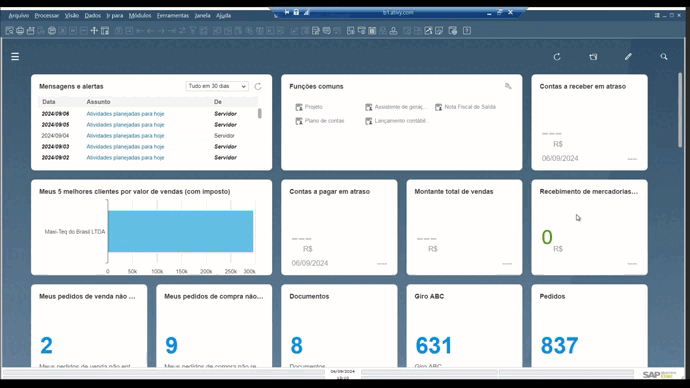The image size is (690, 388).
Task: Click the 9 pedidos de compra value
Action: coord(171,345)
